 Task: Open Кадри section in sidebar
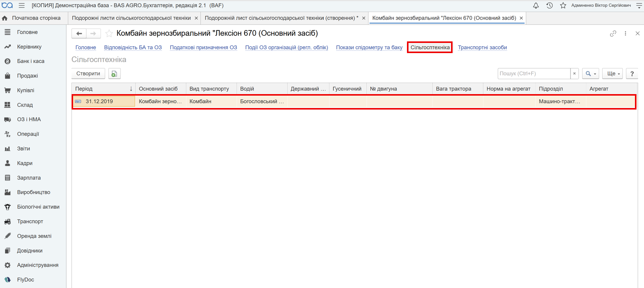[x=24, y=163]
